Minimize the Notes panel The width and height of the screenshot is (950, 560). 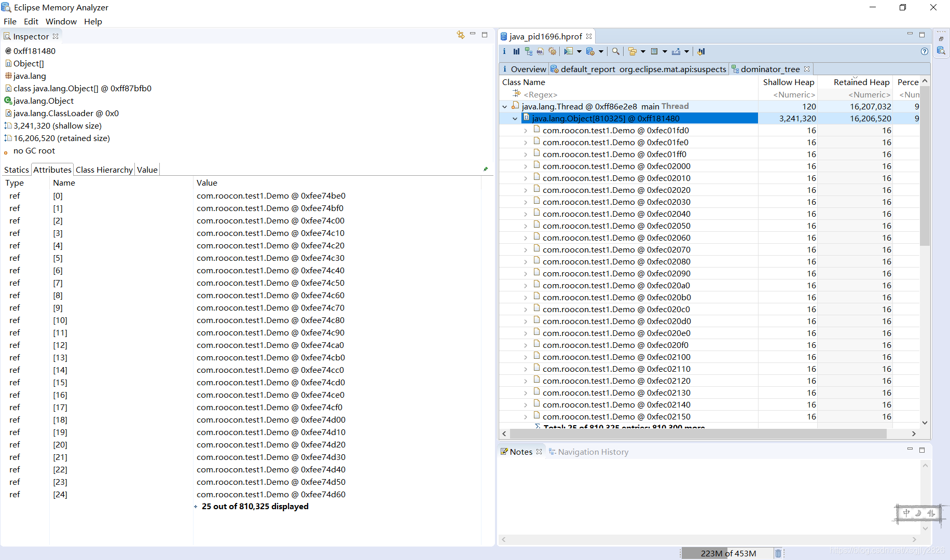pos(910,450)
